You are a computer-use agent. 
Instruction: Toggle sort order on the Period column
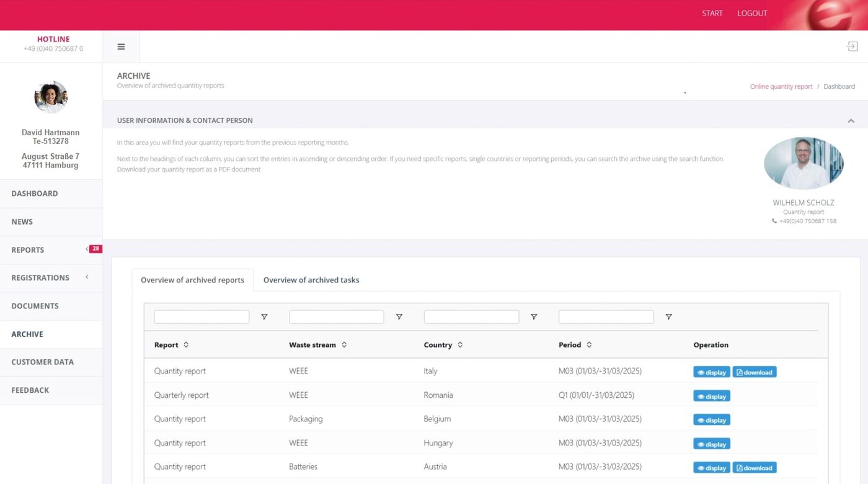click(x=588, y=344)
